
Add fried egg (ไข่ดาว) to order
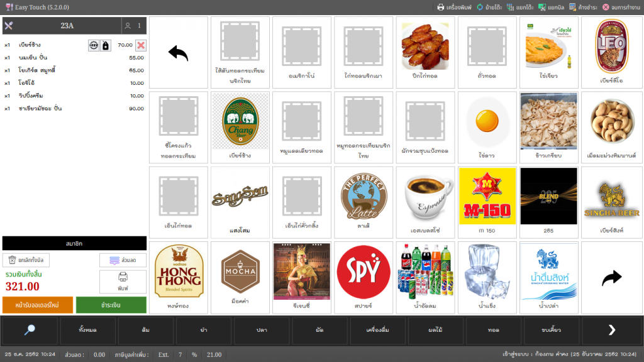point(487,128)
